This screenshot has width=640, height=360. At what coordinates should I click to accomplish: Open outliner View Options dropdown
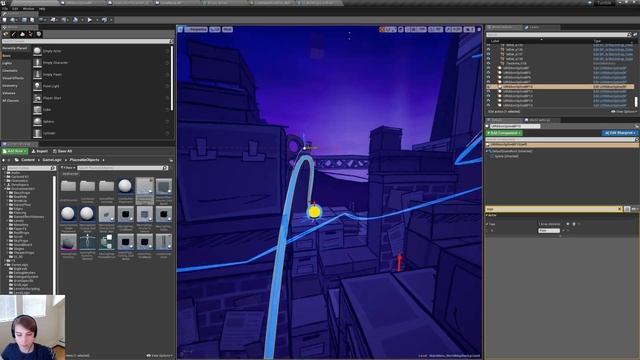[x=624, y=111]
